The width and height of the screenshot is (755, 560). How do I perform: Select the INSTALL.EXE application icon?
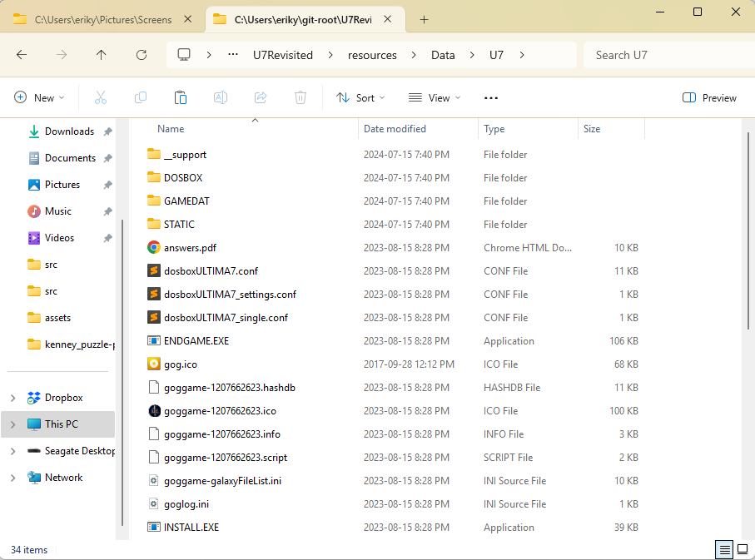click(154, 528)
